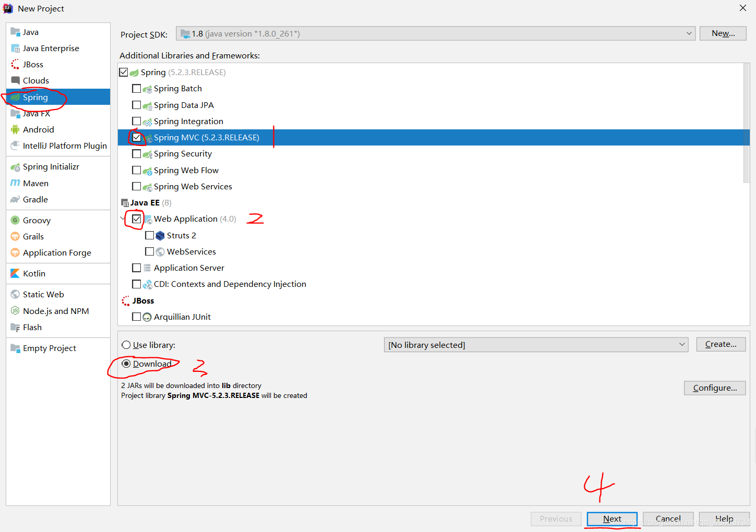The height and width of the screenshot is (532, 756).
Task: Click the Create... library button
Action: coord(721,344)
